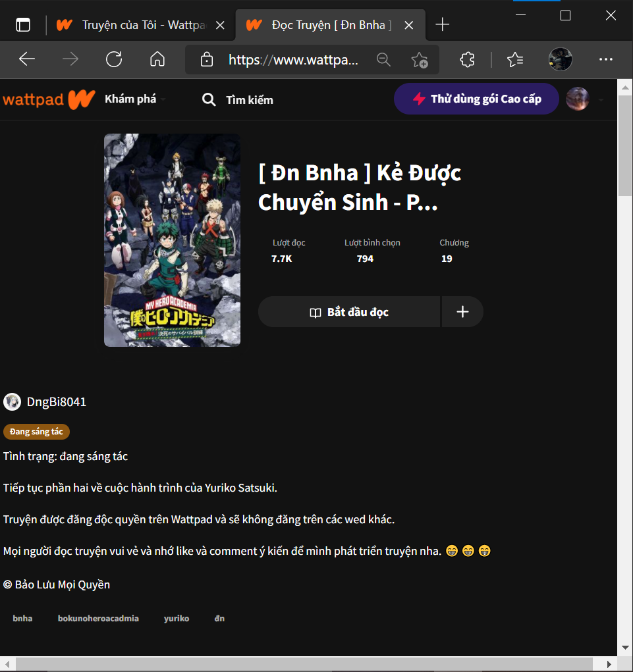Click the address bar URL
This screenshot has width=633, height=672.
click(293, 60)
